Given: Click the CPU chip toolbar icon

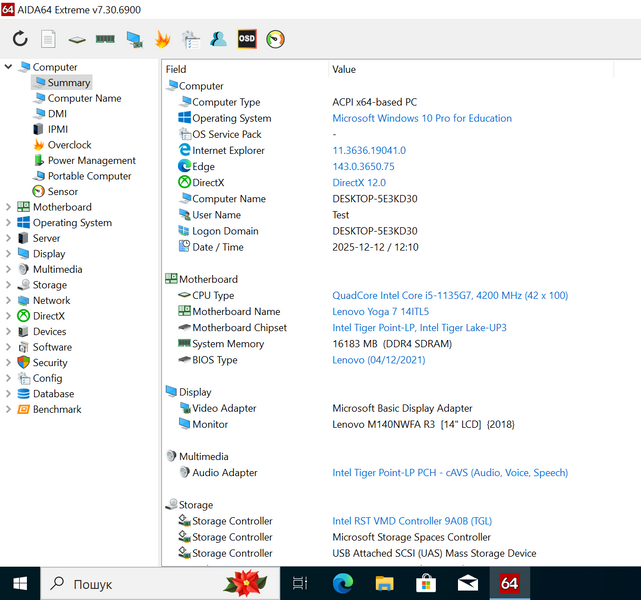Looking at the screenshot, I should pos(77,40).
